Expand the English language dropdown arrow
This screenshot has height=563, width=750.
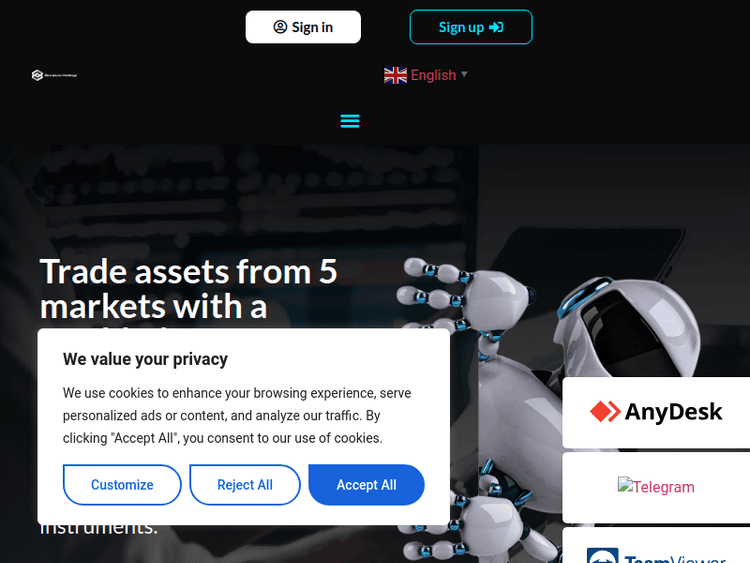coord(464,75)
